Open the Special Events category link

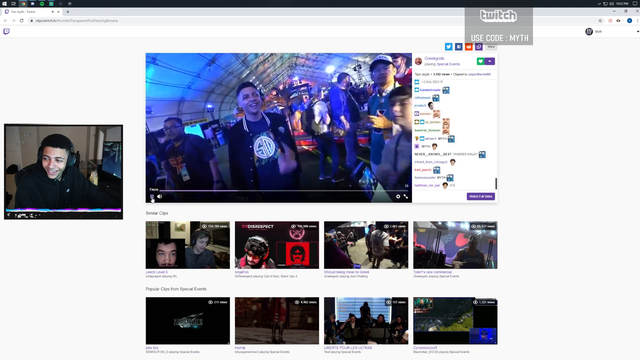tap(448, 64)
